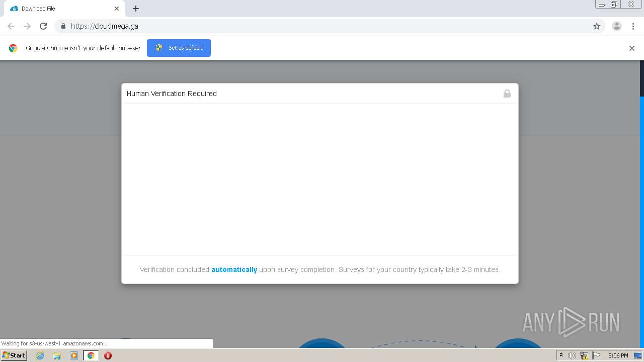Open the volume speaker tray icon
The image size is (644, 362).
pyautogui.click(x=572, y=355)
